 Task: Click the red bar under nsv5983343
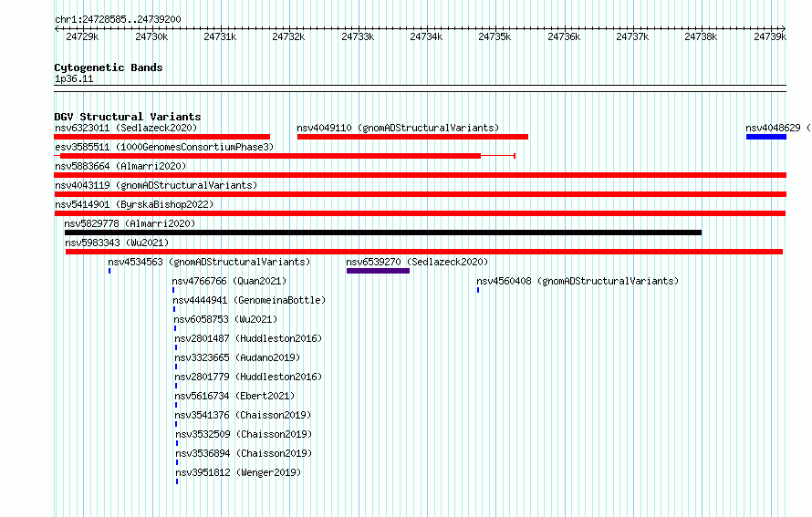pyautogui.click(x=424, y=252)
